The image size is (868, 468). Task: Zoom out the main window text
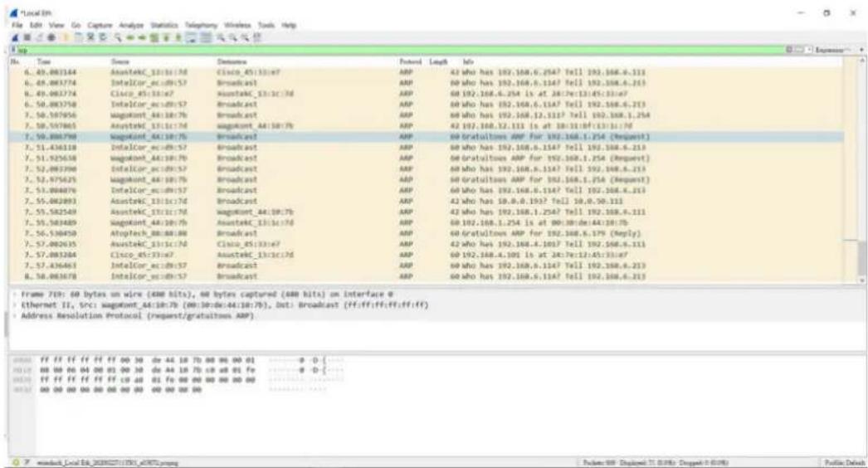pyautogui.click(x=234, y=37)
